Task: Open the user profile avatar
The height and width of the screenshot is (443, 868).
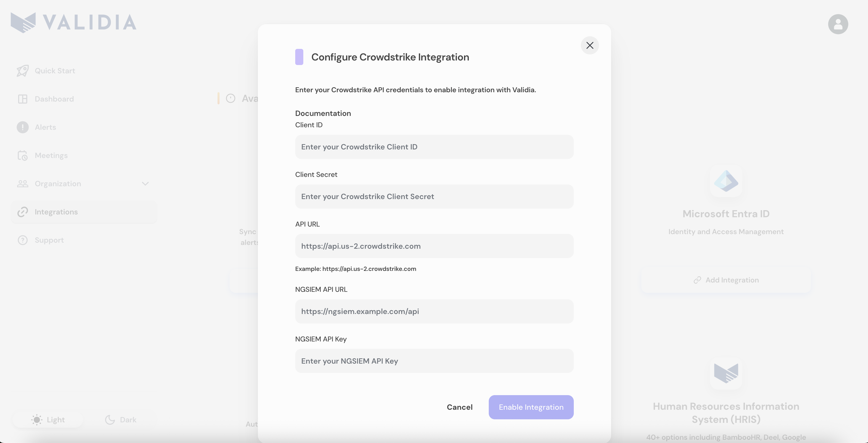Action: (838, 24)
